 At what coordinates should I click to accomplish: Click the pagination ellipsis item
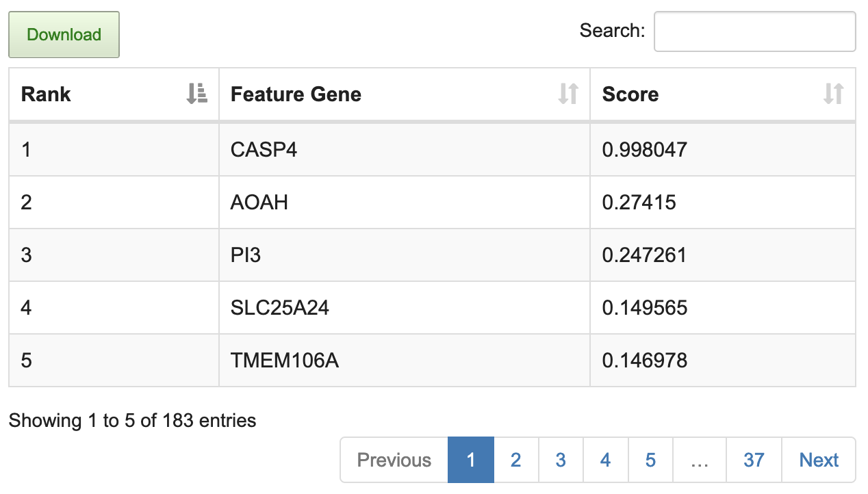pyautogui.click(x=699, y=460)
